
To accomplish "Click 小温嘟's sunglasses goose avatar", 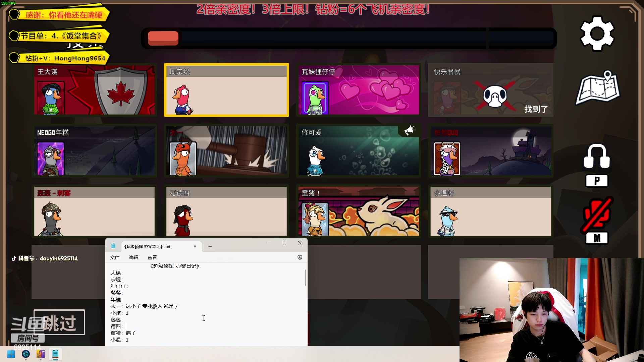I will tap(447, 221).
